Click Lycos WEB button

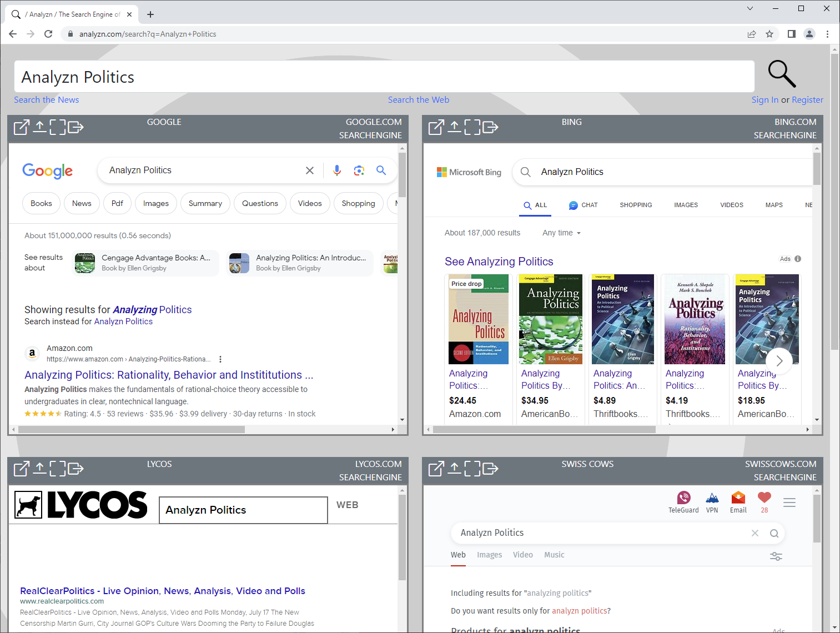348,505
